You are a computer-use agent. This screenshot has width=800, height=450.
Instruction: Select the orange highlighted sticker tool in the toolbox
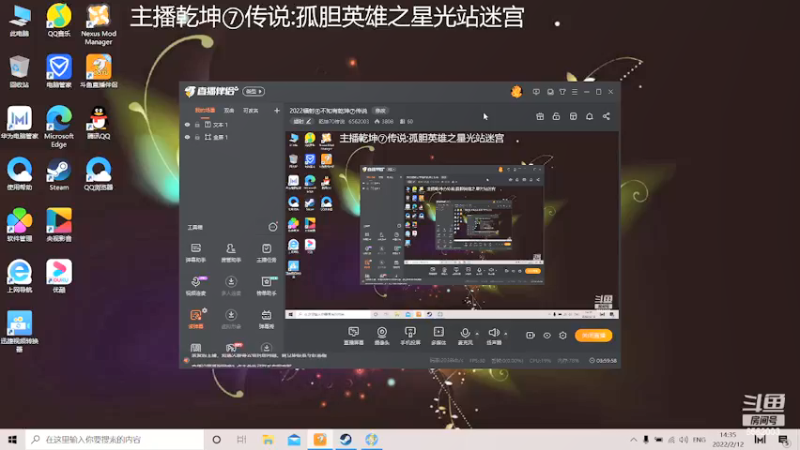coord(196,318)
